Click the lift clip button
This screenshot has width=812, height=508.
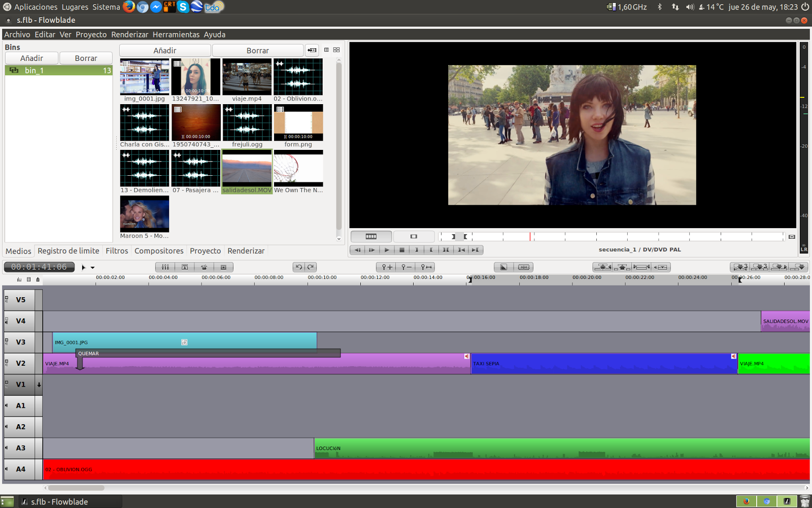pyautogui.click(x=622, y=267)
